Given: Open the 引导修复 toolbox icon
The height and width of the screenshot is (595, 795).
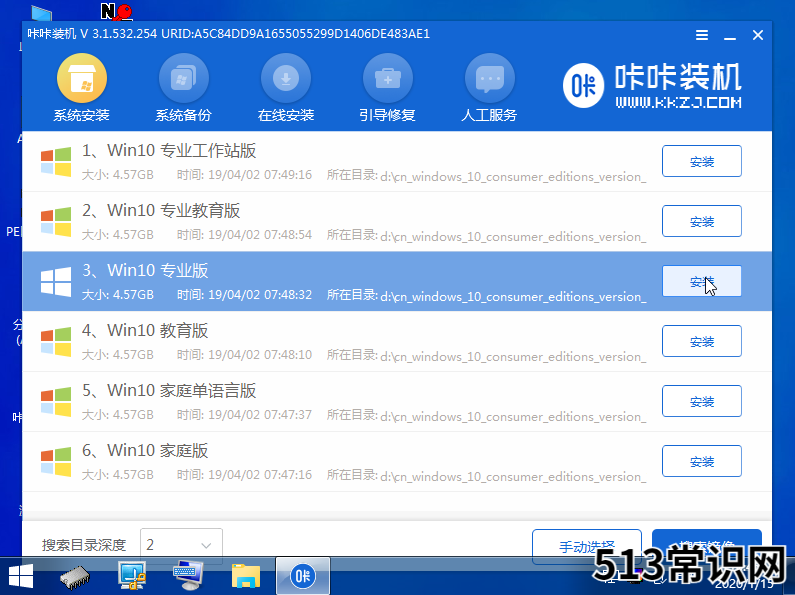Looking at the screenshot, I should click(387, 79).
